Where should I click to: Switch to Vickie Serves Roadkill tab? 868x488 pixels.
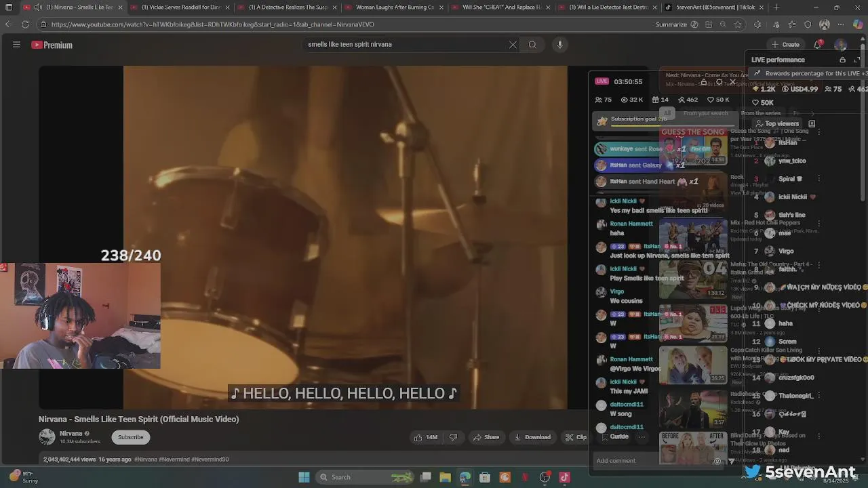pos(181,7)
